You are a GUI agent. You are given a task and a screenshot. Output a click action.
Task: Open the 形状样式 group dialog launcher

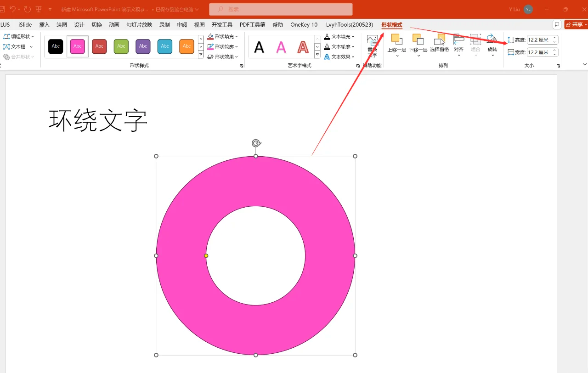[242, 66]
